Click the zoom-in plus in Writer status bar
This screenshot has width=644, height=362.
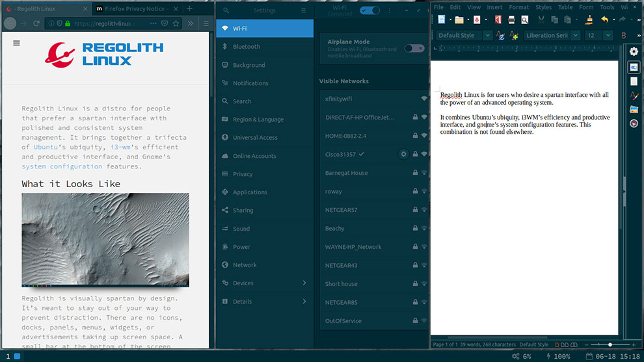coord(634,344)
